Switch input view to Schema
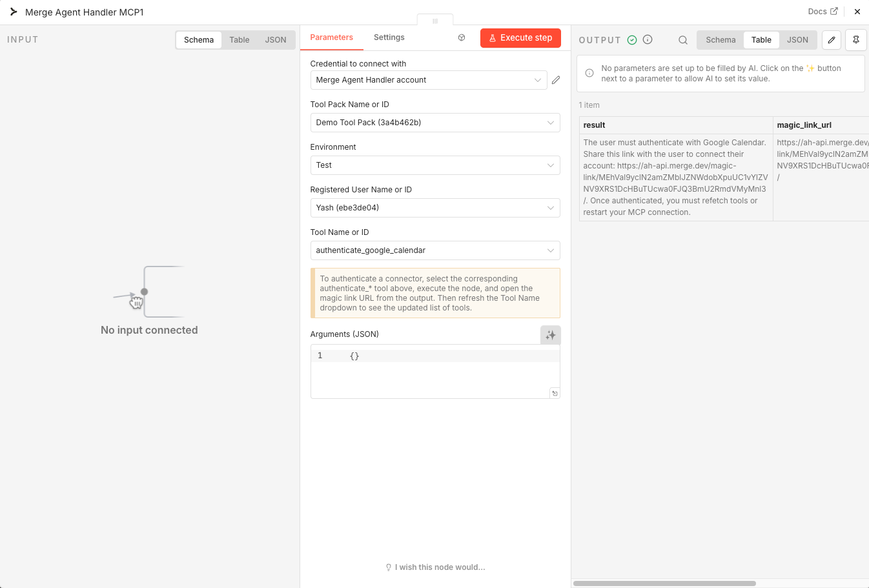Screen dimensions: 869x588 tap(199, 40)
